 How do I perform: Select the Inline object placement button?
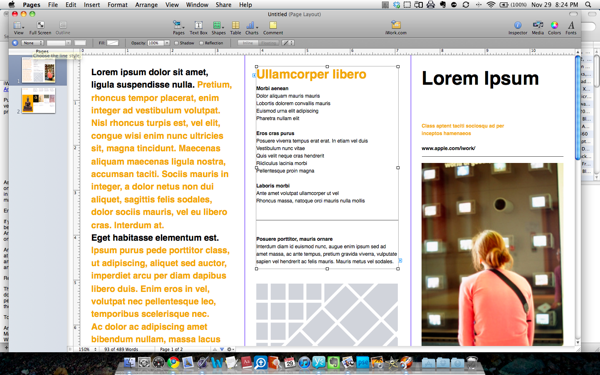tap(248, 43)
